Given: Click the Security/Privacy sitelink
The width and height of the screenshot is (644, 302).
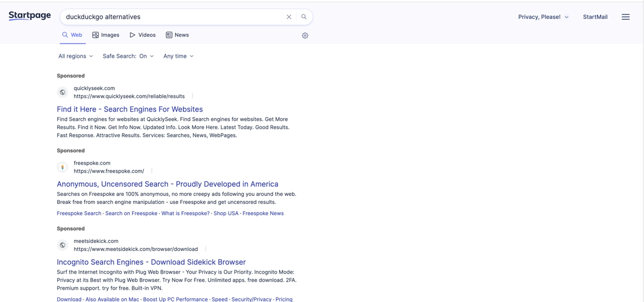Looking at the screenshot, I should 252,299.
